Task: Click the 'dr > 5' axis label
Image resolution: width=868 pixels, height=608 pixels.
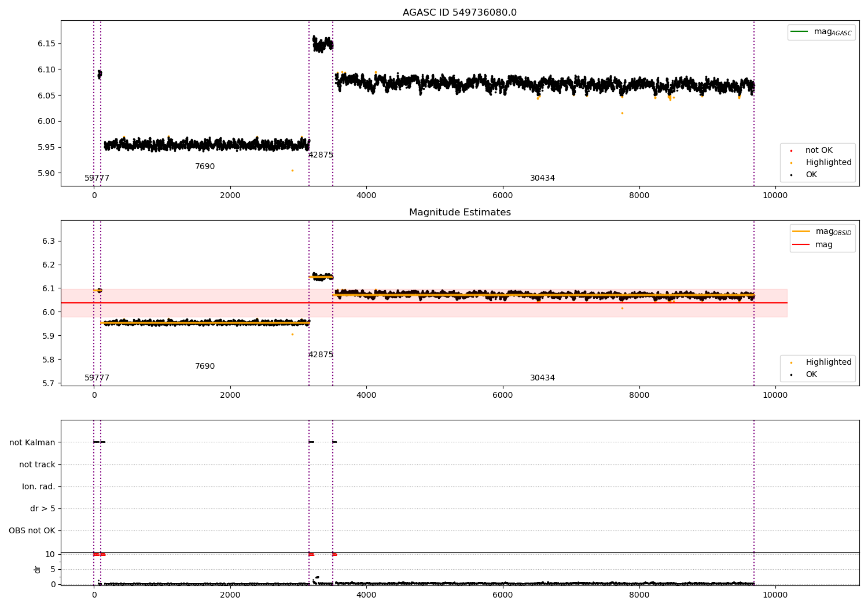Action: 43,508
